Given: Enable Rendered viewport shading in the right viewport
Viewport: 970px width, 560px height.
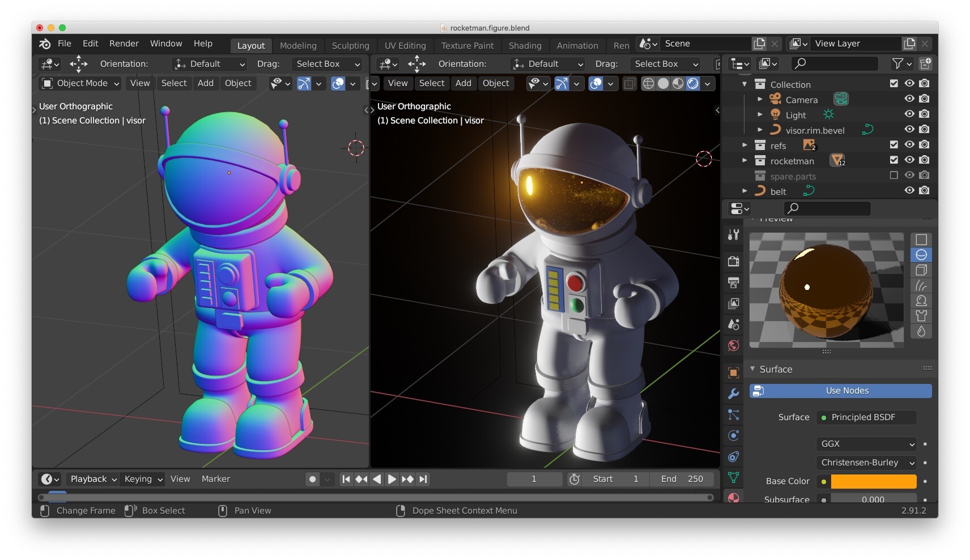Looking at the screenshot, I should [692, 83].
